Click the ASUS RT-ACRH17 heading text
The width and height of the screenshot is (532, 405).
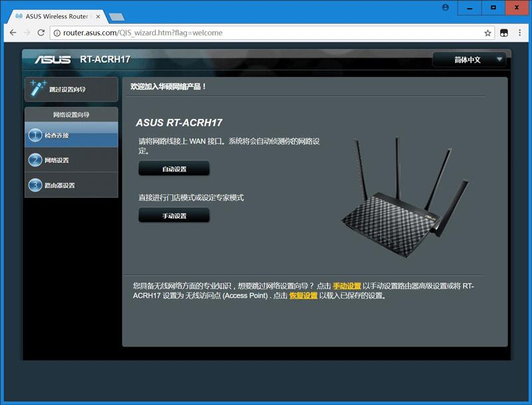click(179, 122)
